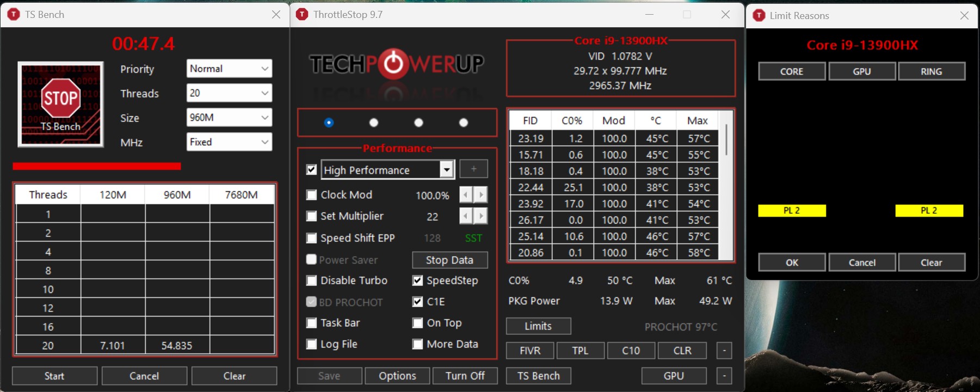Image resolution: width=980 pixels, height=392 pixels.
Task: Click the GPU button in Limit Reasons
Action: [862, 71]
